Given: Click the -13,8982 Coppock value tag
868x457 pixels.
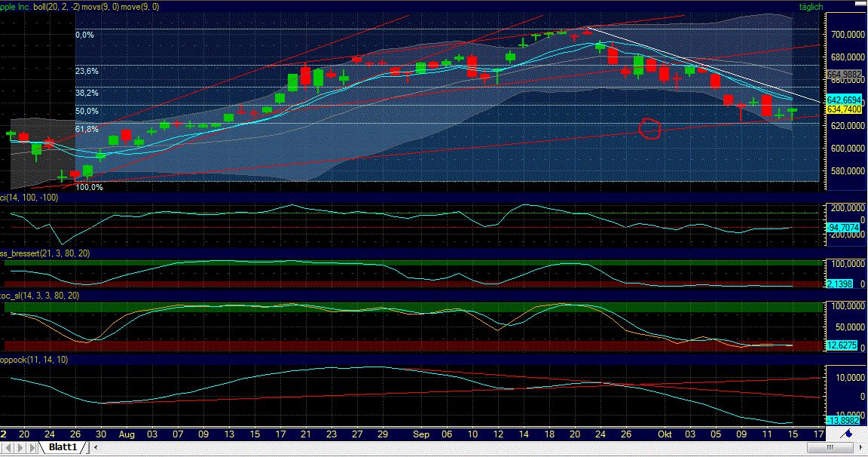Looking at the screenshot, I should (x=843, y=421).
